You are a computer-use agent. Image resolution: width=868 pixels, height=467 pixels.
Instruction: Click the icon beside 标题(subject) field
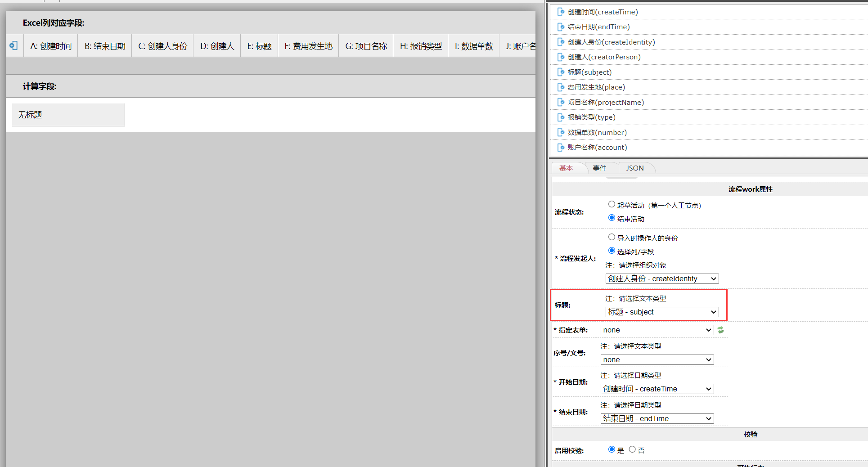point(561,72)
